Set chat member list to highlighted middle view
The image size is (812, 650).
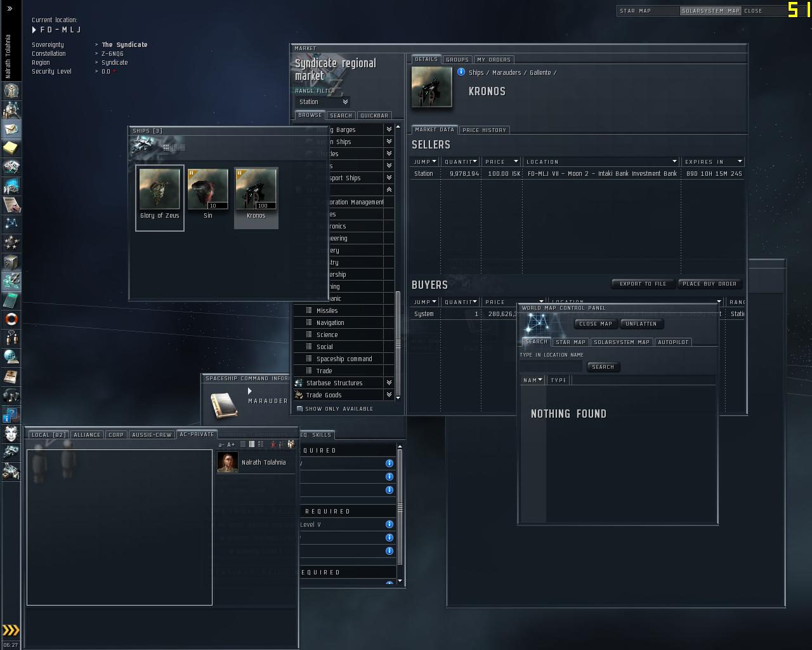coord(252,444)
